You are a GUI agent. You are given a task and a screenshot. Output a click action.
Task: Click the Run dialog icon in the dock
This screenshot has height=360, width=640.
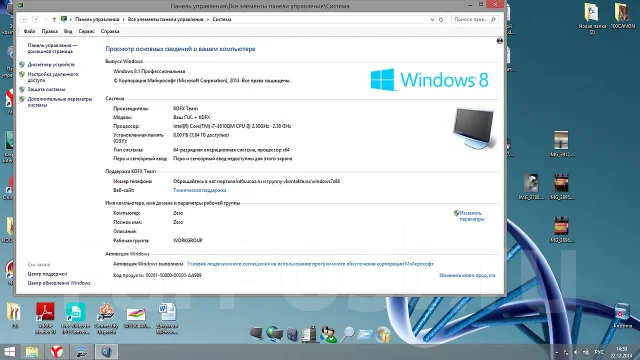coord(365,335)
